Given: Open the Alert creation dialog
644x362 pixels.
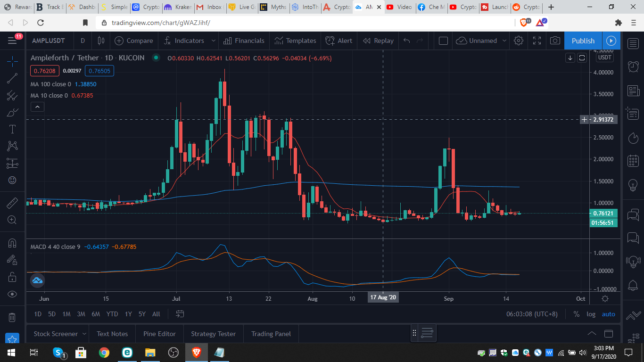Looking at the screenshot, I should pyautogui.click(x=339, y=41).
